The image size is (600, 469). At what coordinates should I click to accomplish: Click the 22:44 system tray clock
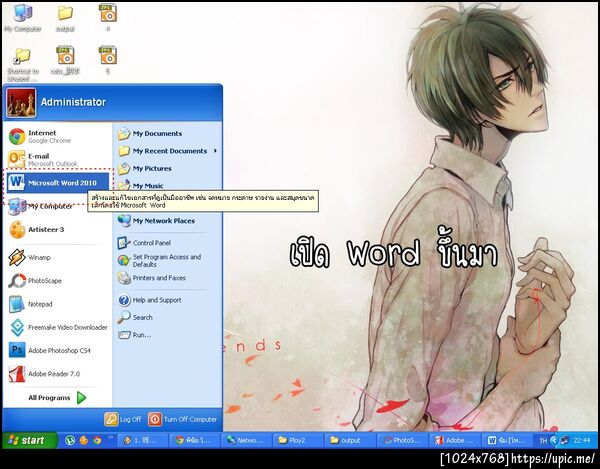[582, 441]
